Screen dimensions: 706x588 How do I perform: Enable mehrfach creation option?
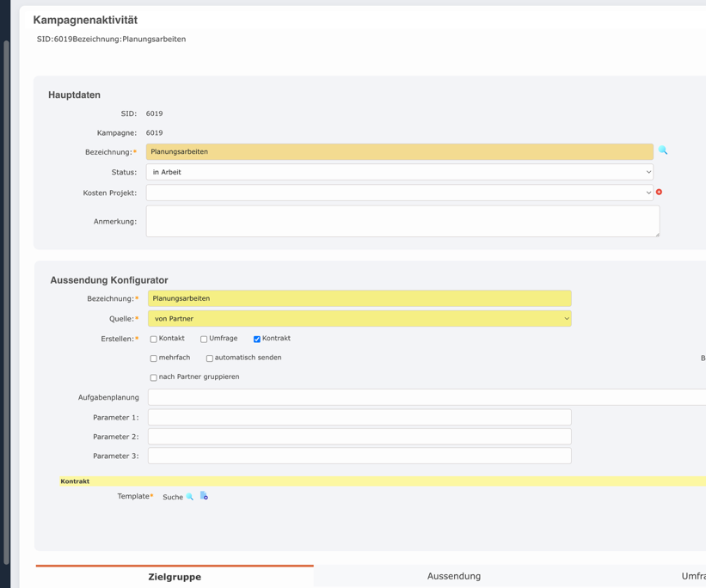[x=152, y=358]
